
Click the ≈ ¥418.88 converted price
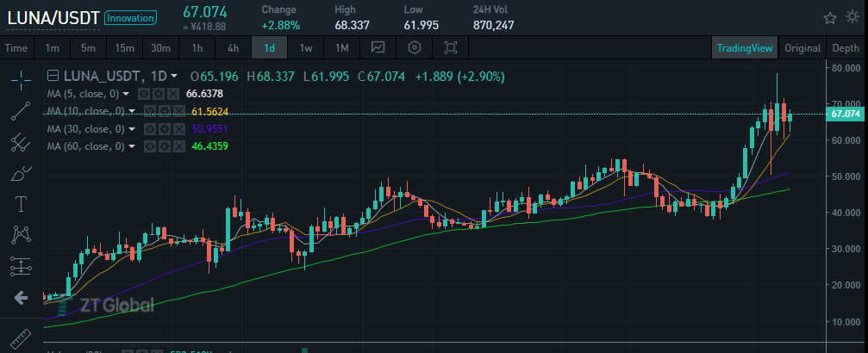(x=205, y=27)
